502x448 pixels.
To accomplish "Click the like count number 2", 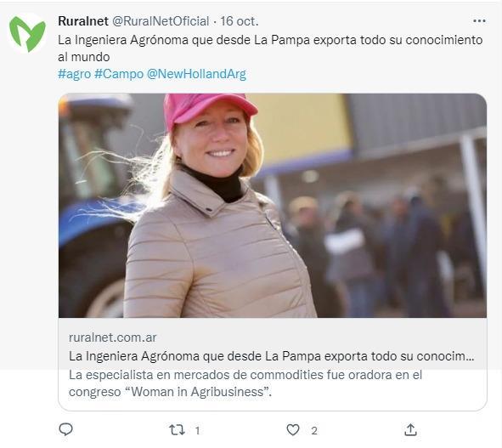I will [x=314, y=430].
